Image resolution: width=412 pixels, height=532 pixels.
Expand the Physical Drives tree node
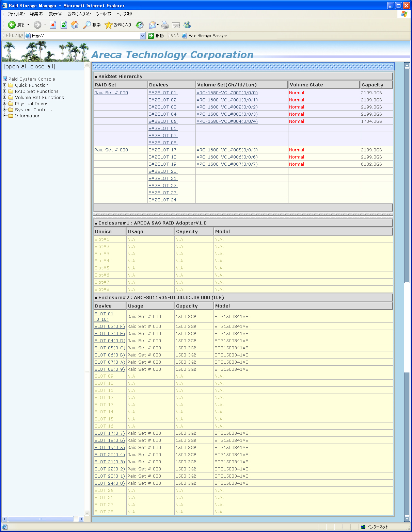pyautogui.click(x=5, y=104)
